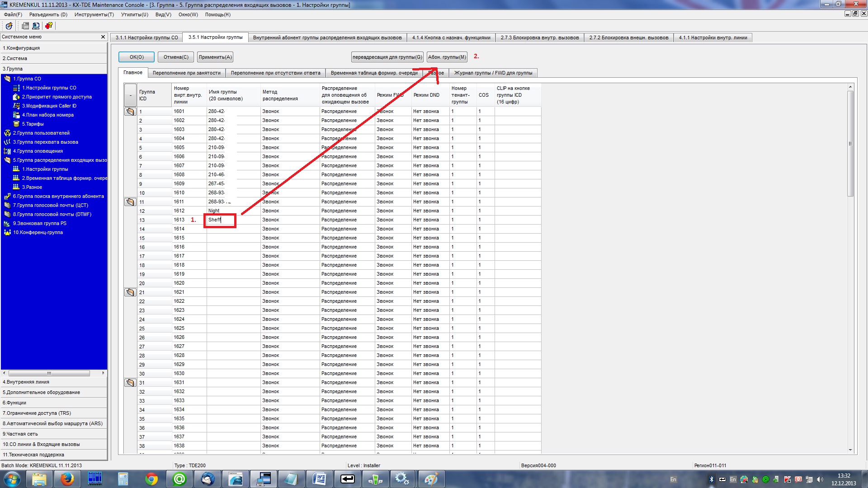The width and height of the screenshot is (868, 488).
Task: Click the Абон. группы(M) button
Action: (x=447, y=57)
